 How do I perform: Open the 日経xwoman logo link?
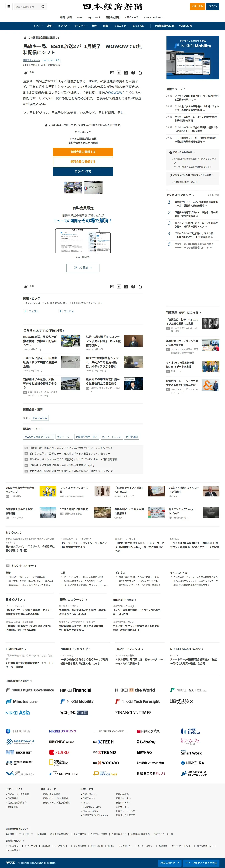[x=106, y=763]
